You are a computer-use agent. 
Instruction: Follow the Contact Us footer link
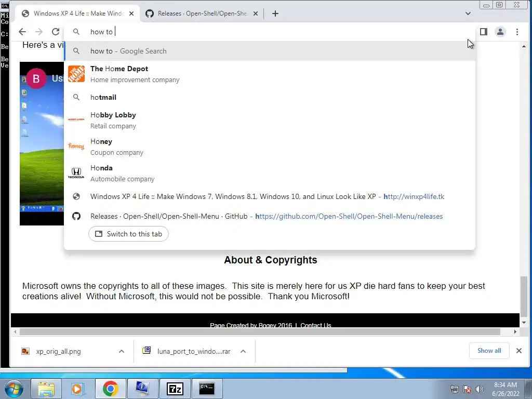click(315, 325)
